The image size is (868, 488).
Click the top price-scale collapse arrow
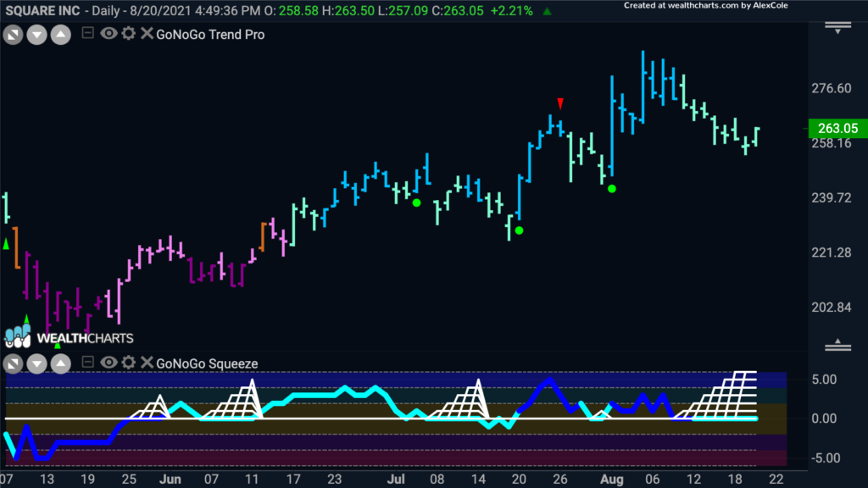click(837, 28)
